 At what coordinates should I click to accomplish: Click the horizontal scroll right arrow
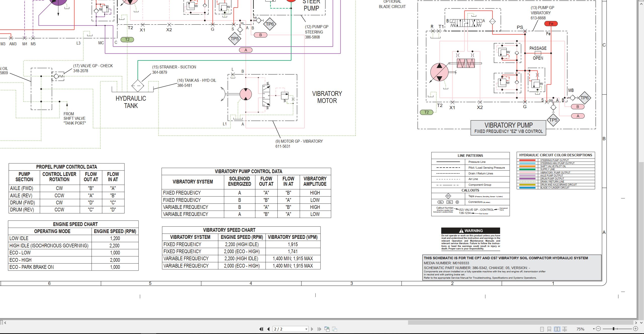coord(636,322)
